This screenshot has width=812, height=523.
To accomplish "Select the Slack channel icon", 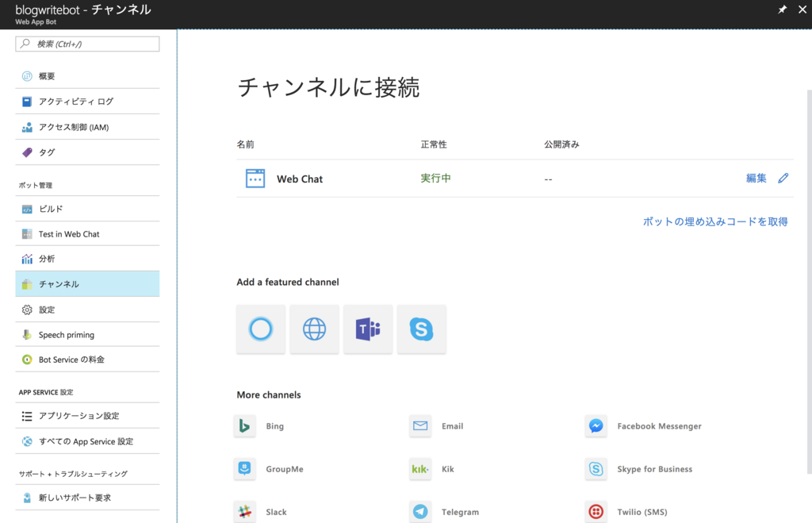I will (x=244, y=512).
